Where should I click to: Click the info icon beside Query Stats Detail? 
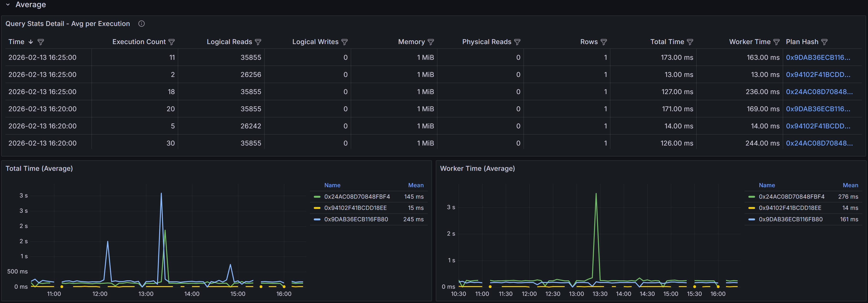pos(142,24)
